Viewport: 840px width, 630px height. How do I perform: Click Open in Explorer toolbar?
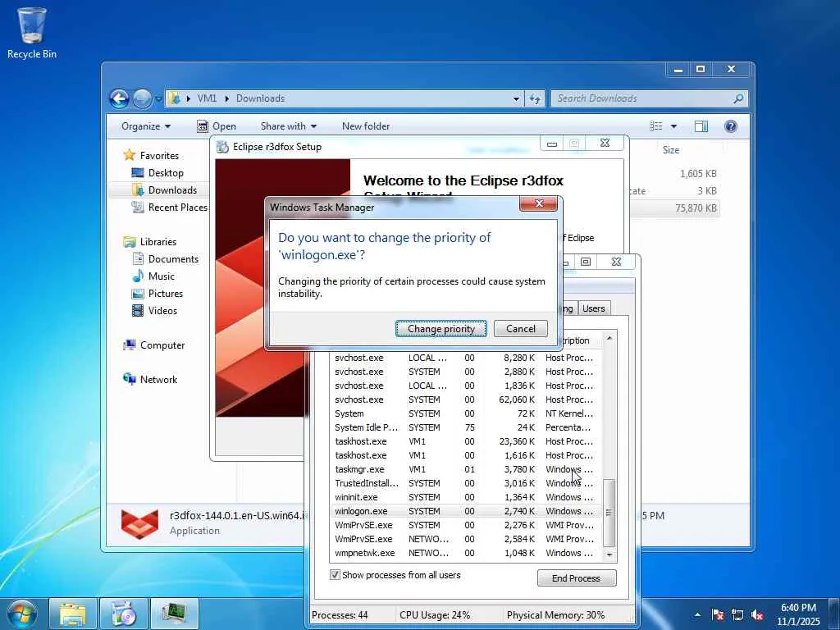click(217, 126)
